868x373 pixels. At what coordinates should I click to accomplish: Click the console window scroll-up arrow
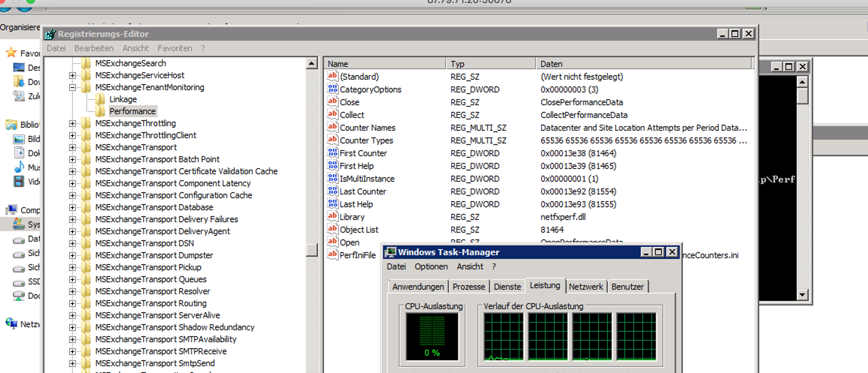(x=802, y=82)
